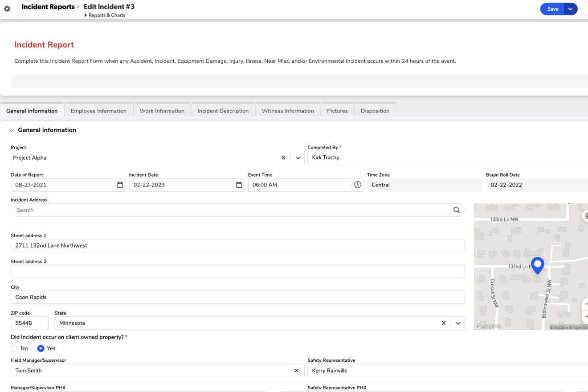Viewport: 588px width, 392px height.
Task: Open the Project dropdown arrow
Action: tap(298, 158)
